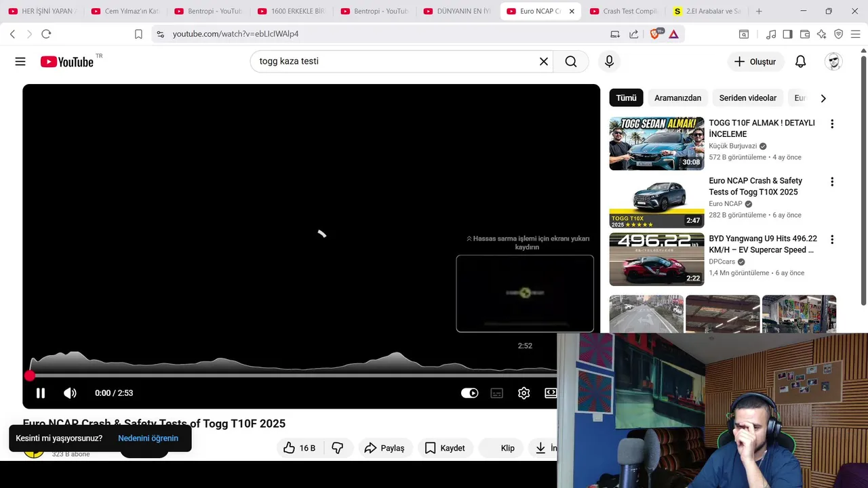The height and width of the screenshot is (488, 868).
Task: Open TOGG SEDAN ALMAK thumbnail
Action: tap(656, 143)
